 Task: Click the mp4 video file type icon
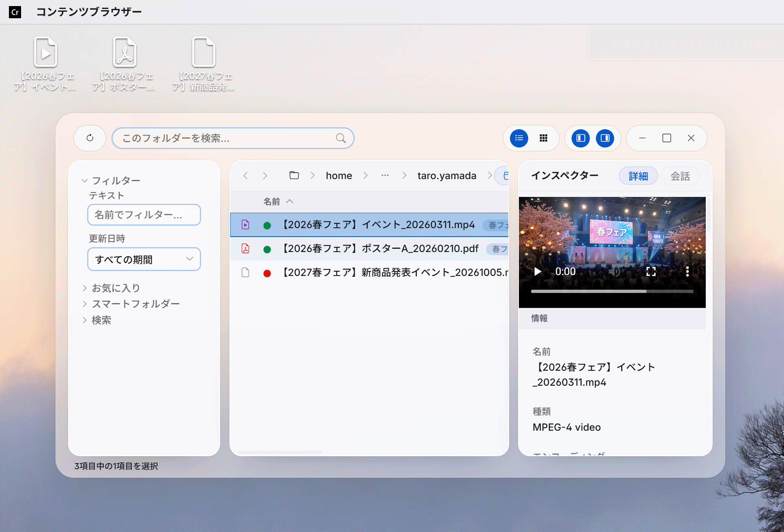pyautogui.click(x=245, y=224)
